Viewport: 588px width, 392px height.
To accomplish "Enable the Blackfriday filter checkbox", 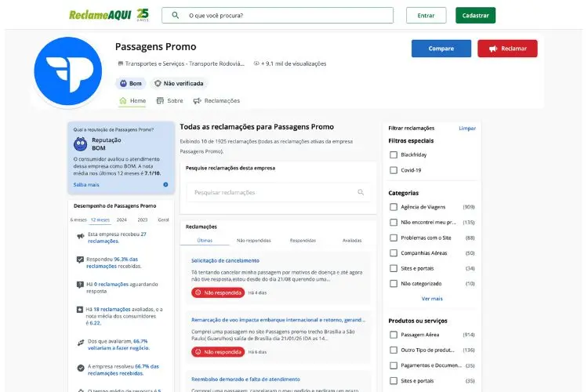I will (394, 155).
